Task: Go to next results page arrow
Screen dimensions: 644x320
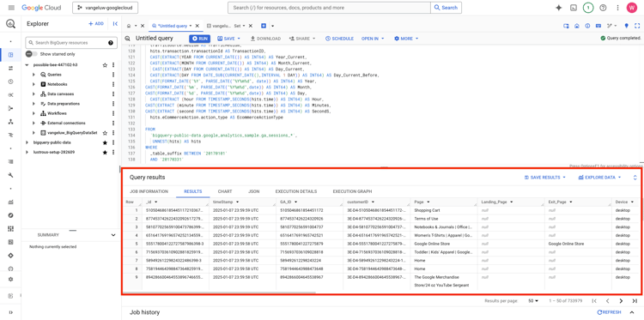Action: pos(621,301)
